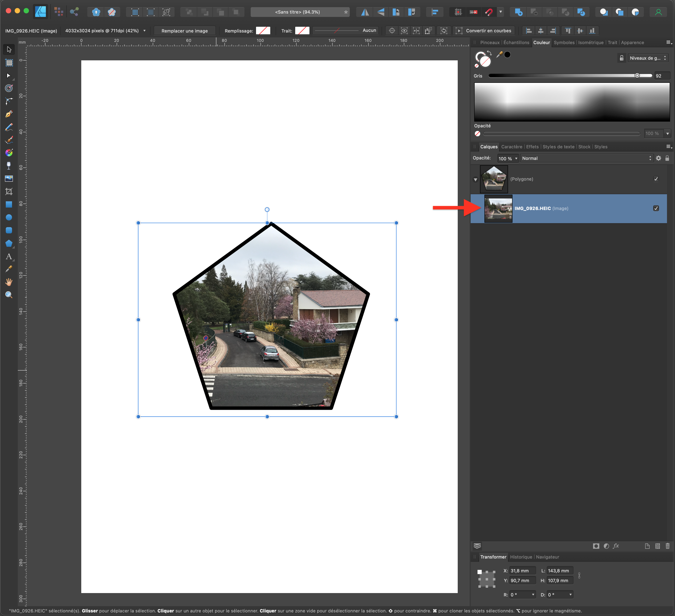Hide the Polygone layer checkbox

656,179
